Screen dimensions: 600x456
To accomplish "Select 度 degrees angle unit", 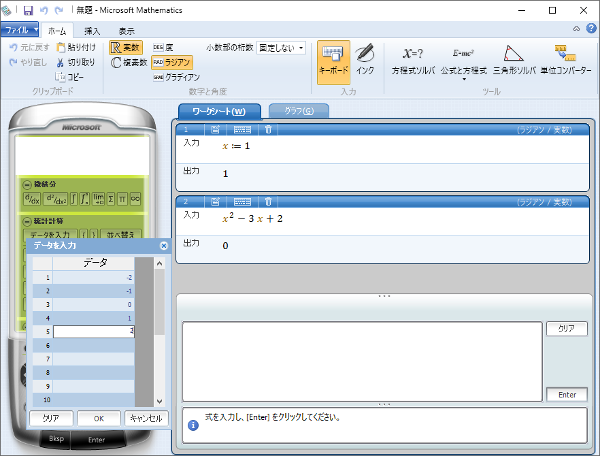I will (163, 47).
